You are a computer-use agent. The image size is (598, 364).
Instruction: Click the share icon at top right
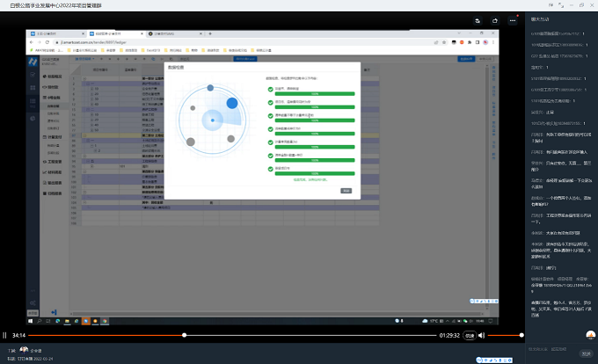(494, 19)
